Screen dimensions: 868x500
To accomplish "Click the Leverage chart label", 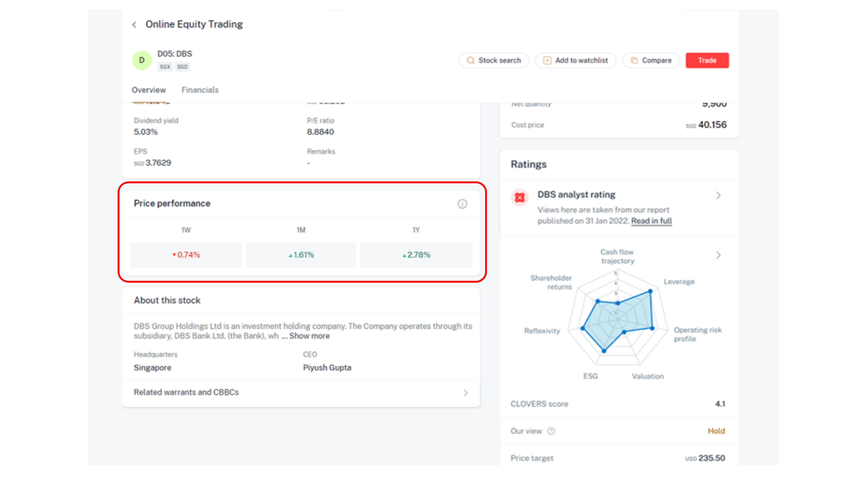I will [679, 282].
